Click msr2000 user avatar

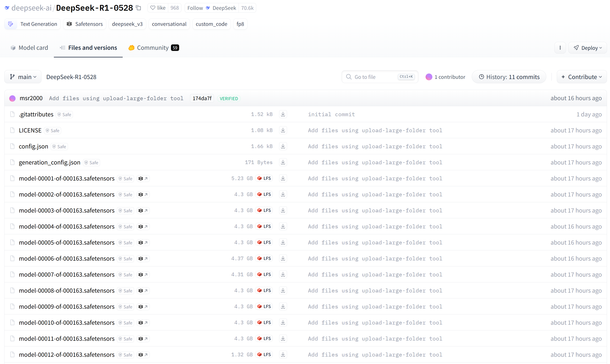pyautogui.click(x=13, y=98)
